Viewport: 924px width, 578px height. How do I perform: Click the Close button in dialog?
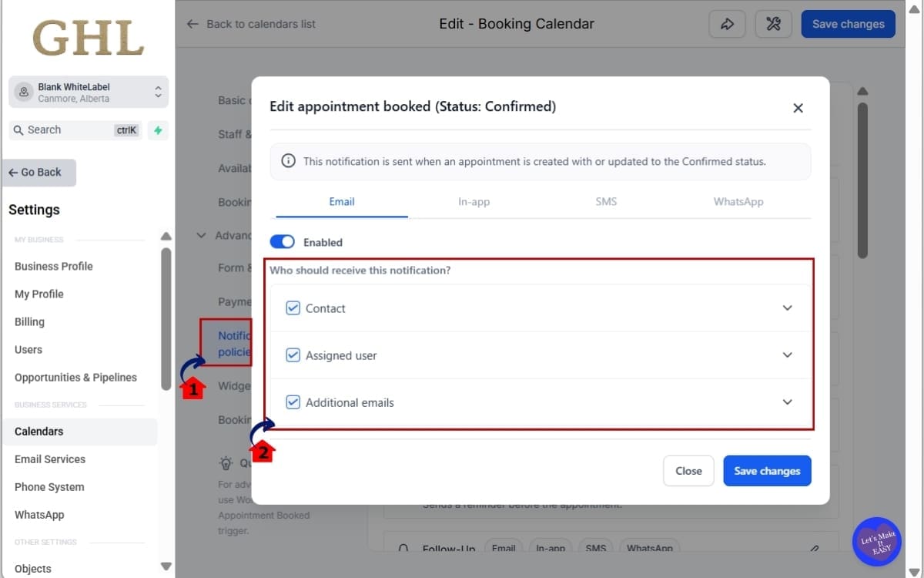point(688,471)
